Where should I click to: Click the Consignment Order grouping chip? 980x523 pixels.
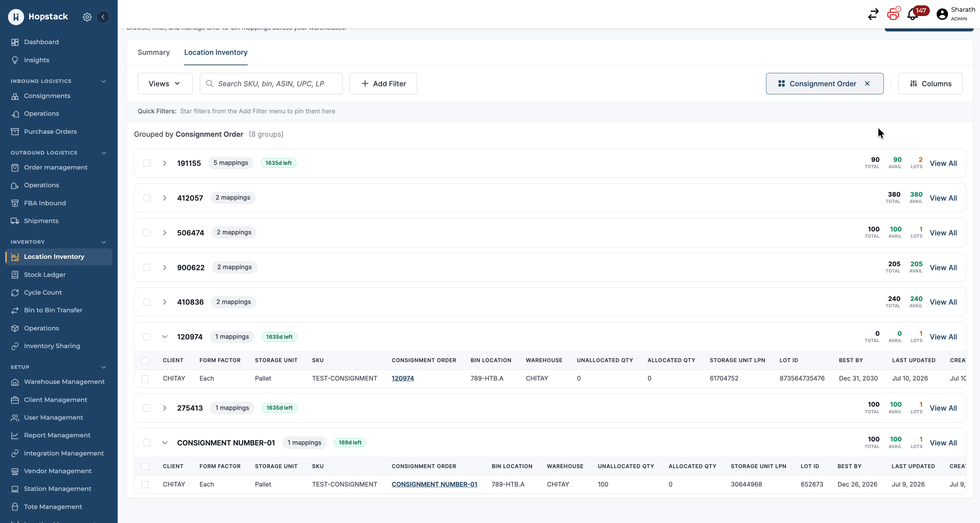(824, 83)
